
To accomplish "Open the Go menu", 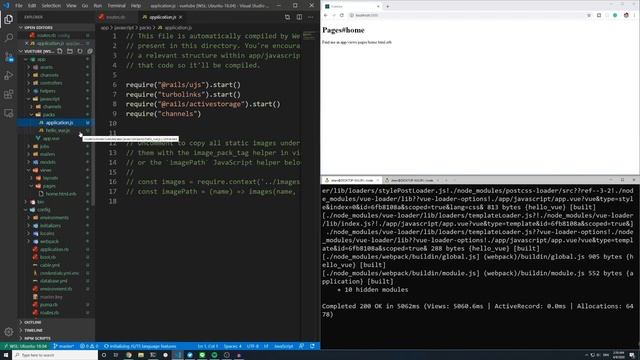I will point(85,6).
